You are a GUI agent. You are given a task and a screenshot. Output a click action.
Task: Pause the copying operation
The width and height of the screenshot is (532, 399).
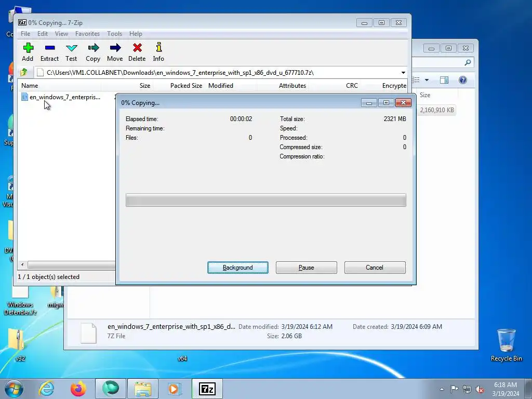[x=307, y=268]
